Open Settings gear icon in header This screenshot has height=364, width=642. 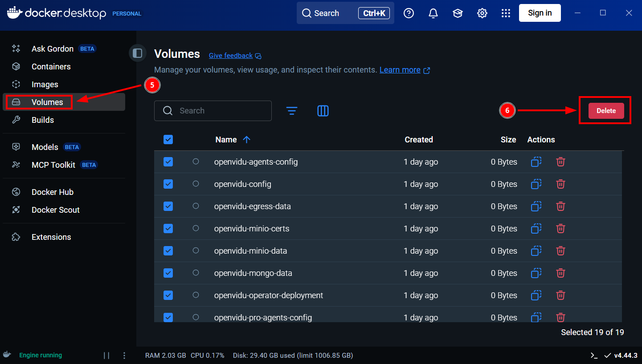pyautogui.click(x=482, y=13)
